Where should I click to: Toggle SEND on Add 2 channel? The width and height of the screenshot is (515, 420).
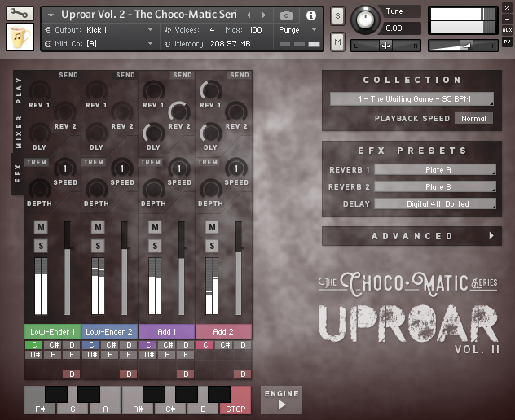240,75
